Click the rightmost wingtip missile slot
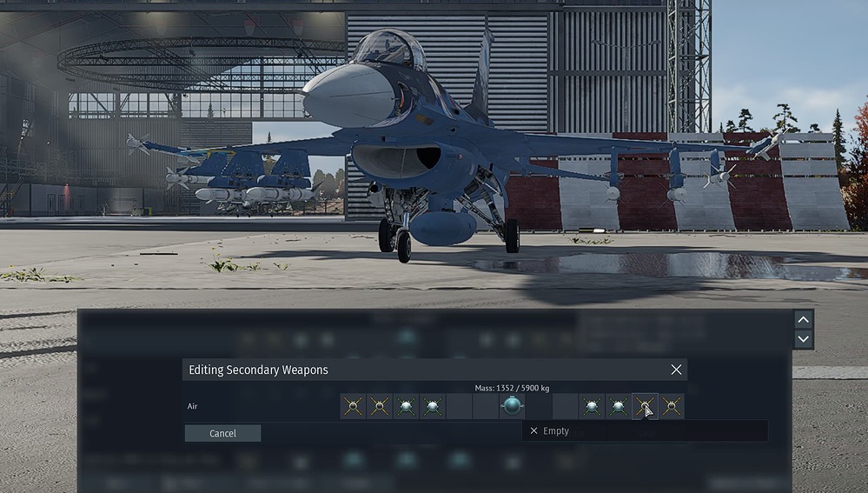The image size is (868, 493). click(672, 406)
